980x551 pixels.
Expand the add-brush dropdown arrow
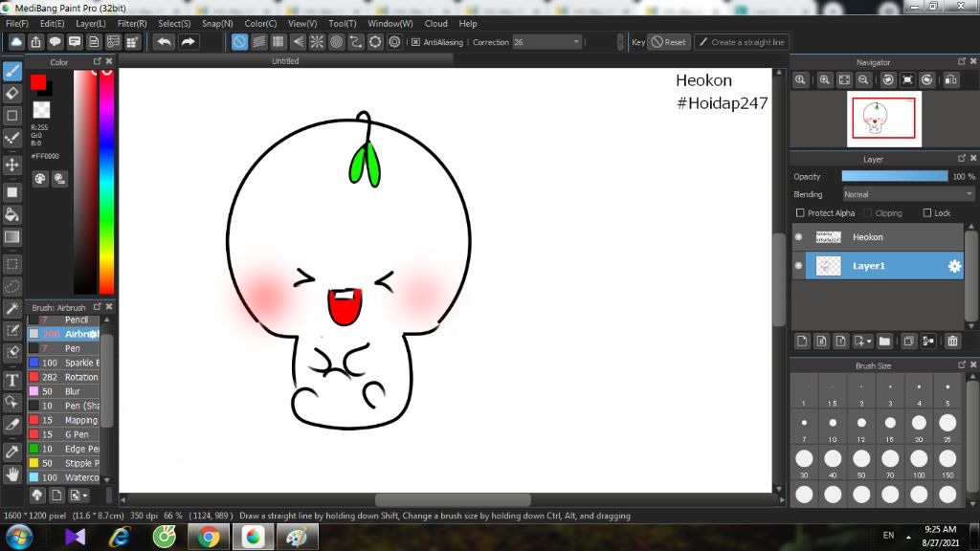85,496
